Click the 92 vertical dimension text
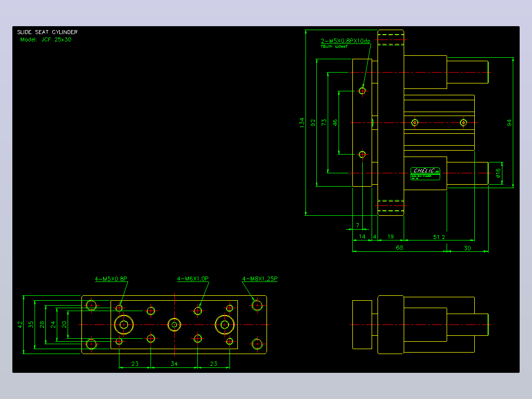Viewport: 532px width, 399px height. coord(313,122)
